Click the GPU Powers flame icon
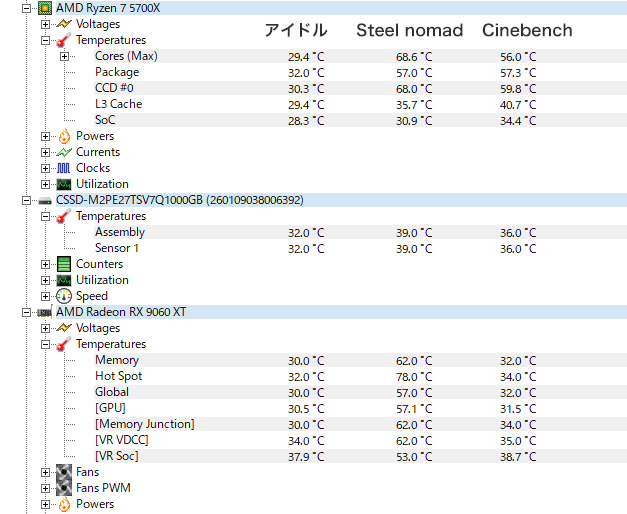This screenshot has width=627, height=514. pos(64,504)
